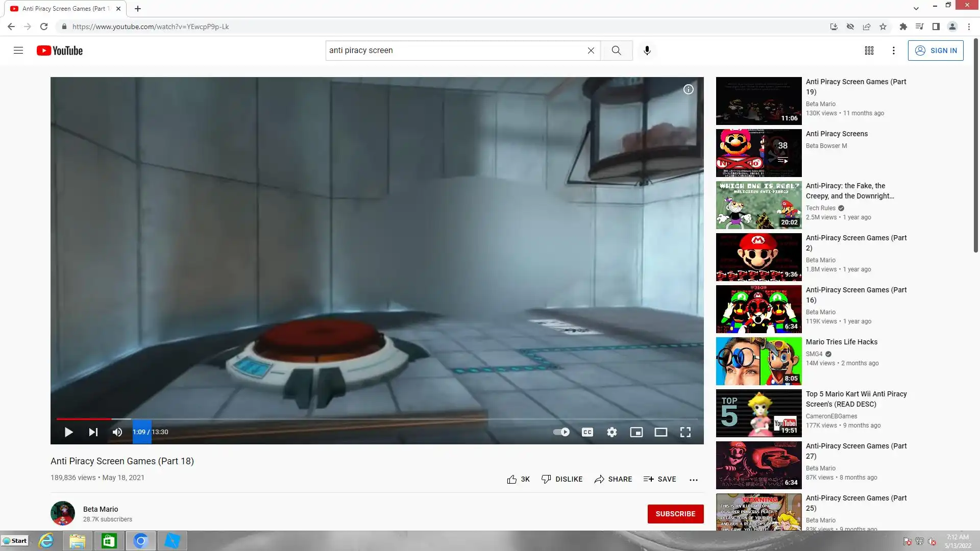This screenshot has width=980, height=551.
Task: Open the video settings gear
Action: pos(611,432)
